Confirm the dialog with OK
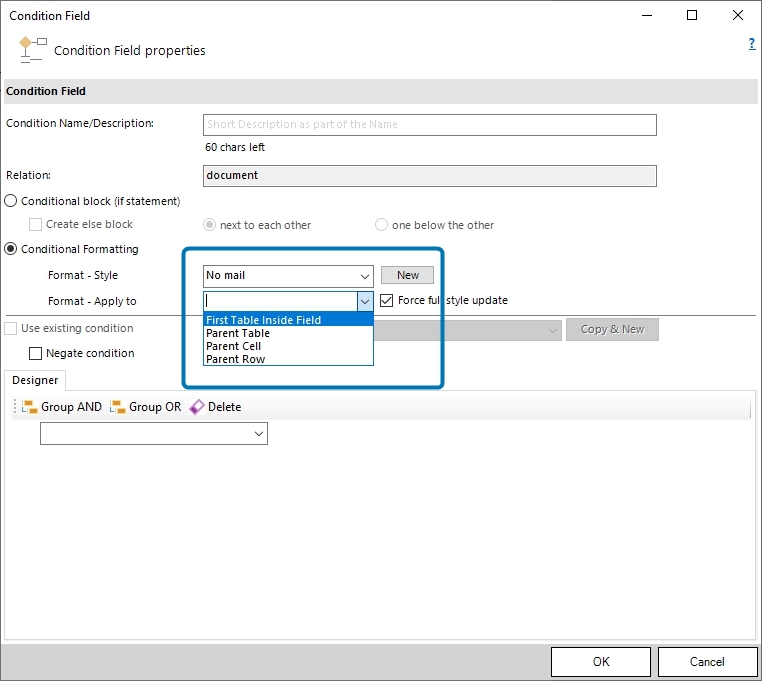This screenshot has width=762, height=681. point(601,662)
